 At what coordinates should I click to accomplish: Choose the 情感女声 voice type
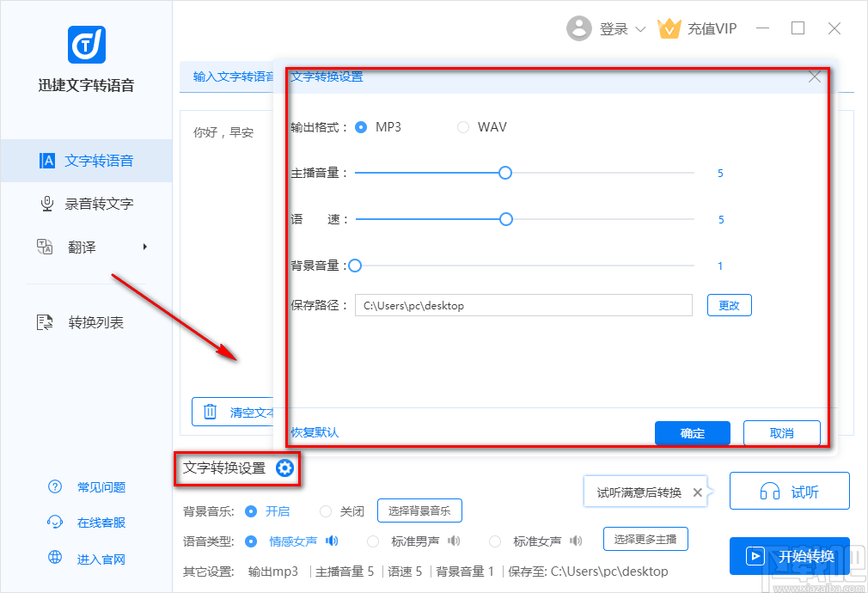tap(251, 541)
